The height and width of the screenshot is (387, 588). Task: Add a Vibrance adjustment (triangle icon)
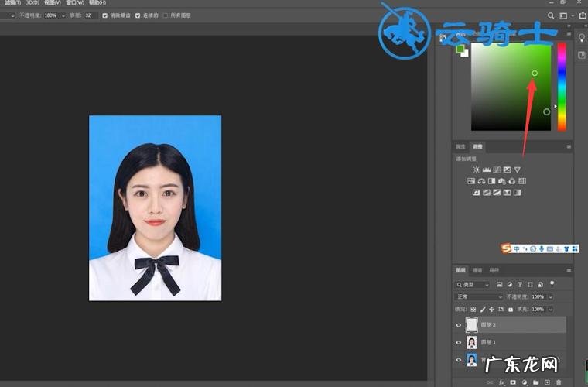pyautogui.click(x=518, y=170)
